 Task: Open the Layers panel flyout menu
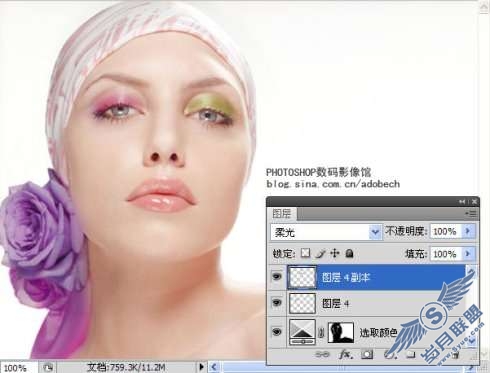coord(471,213)
